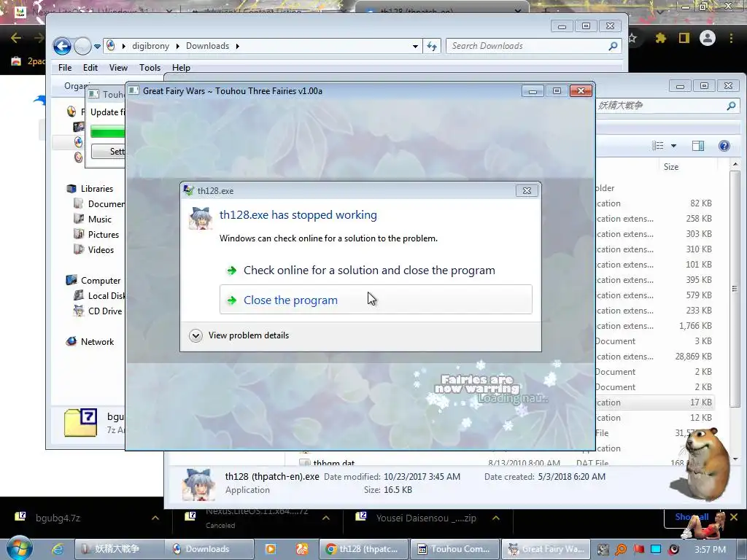Screen dimensions: 747x560
Task: Click the Libraries icon in navigation pane
Action: 71,189
